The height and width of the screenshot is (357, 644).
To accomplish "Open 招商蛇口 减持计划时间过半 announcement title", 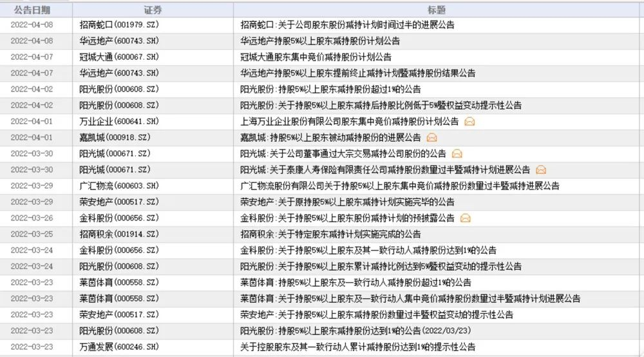I will pyautogui.click(x=346, y=25).
